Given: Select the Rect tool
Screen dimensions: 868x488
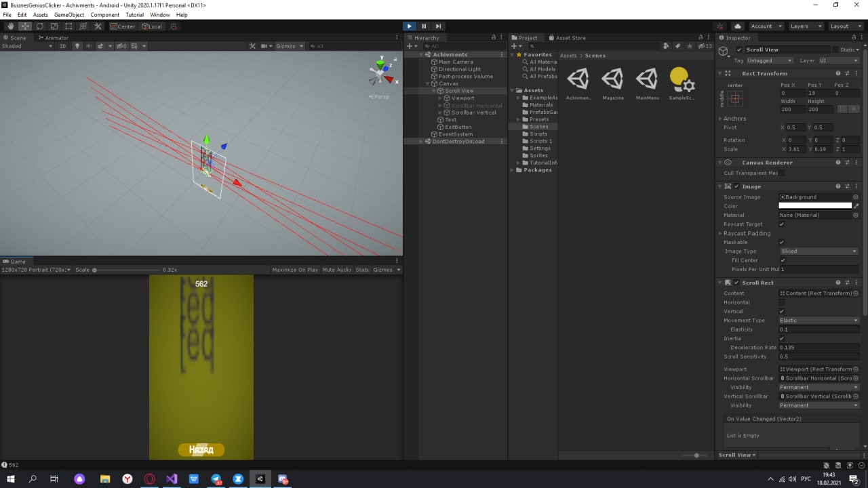Looking at the screenshot, I should (x=68, y=26).
